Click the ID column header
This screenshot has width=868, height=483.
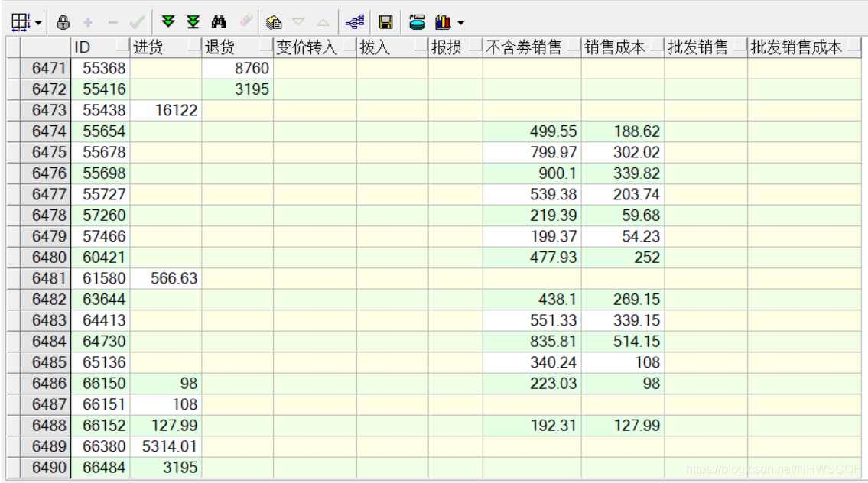coord(101,47)
